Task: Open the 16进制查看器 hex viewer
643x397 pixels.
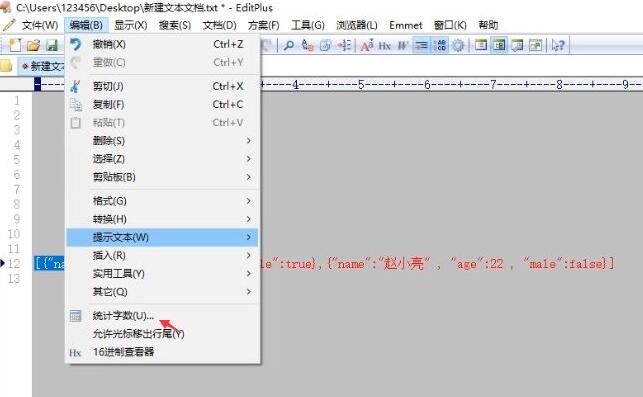Action: [x=163, y=352]
